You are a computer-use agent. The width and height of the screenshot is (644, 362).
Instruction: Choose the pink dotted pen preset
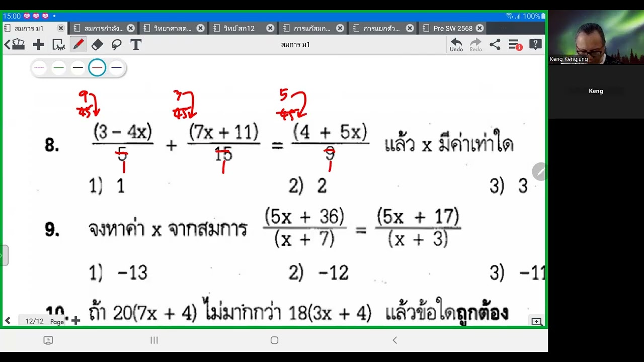(x=39, y=67)
